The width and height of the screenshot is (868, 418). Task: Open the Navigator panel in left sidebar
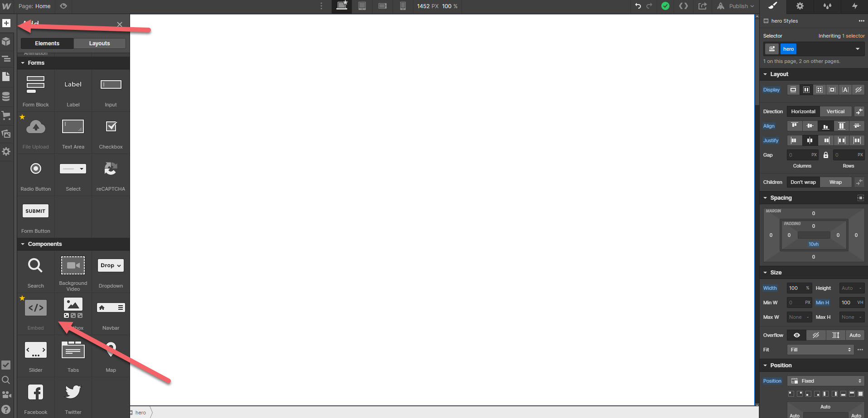pyautogui.click(x=6, y=59)
